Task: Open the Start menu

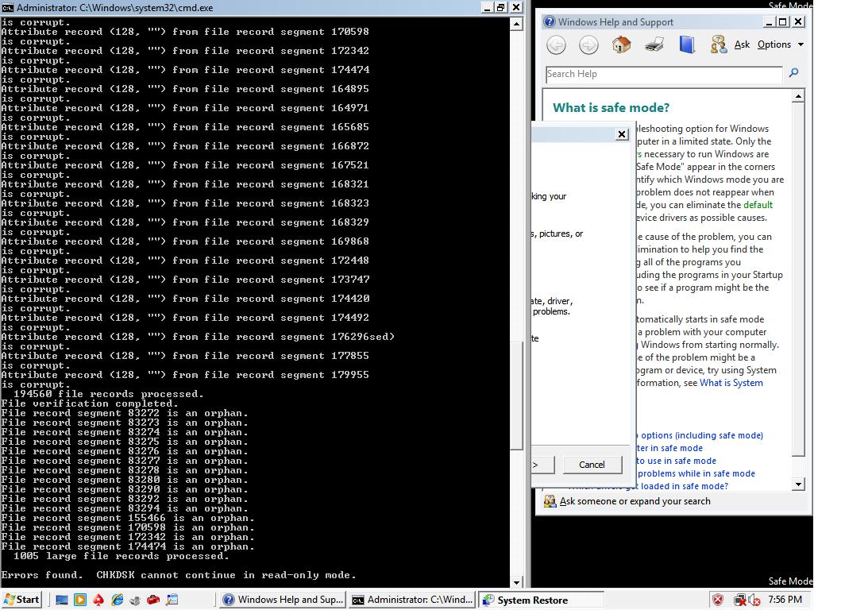Action: click(x=21, y=600)
